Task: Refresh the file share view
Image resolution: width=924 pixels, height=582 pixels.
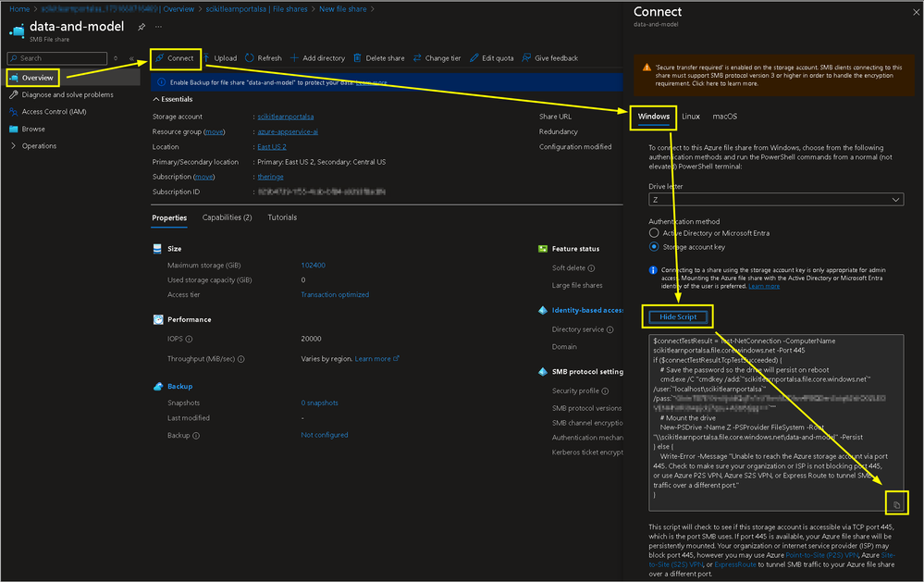Action: pyautogui.click(x=264, y=58)
